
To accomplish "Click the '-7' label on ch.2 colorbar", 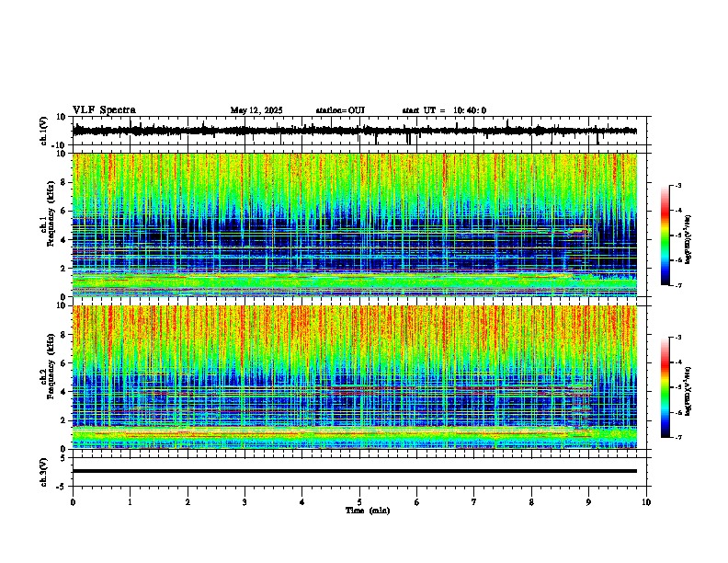I will (678, 437).
